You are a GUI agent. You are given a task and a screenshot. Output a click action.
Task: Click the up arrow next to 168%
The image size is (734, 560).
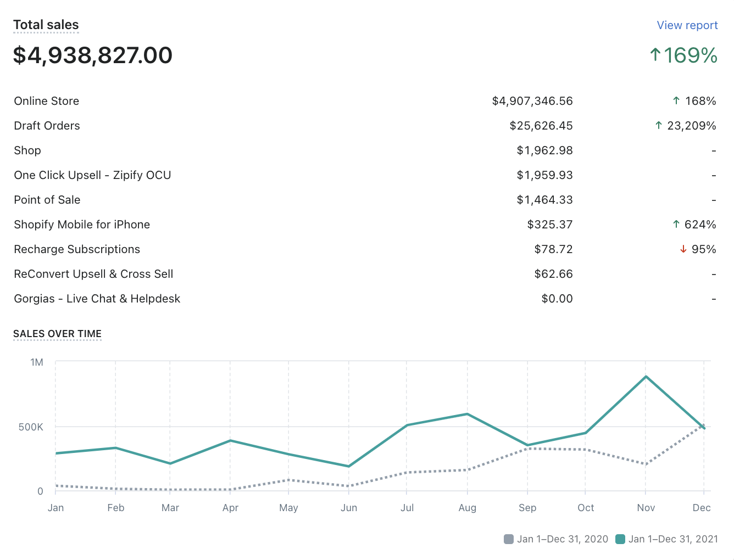[676, 101]
